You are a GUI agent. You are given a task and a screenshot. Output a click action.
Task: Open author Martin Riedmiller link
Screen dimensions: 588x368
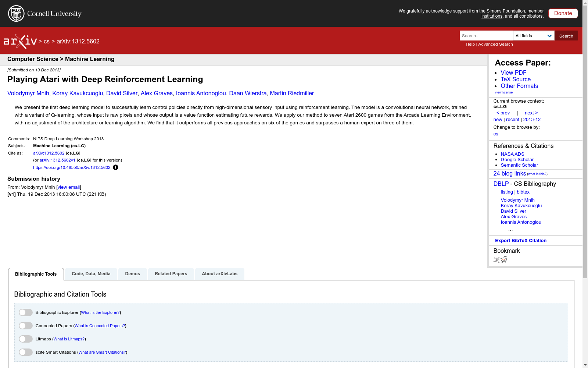pos(292,93)
